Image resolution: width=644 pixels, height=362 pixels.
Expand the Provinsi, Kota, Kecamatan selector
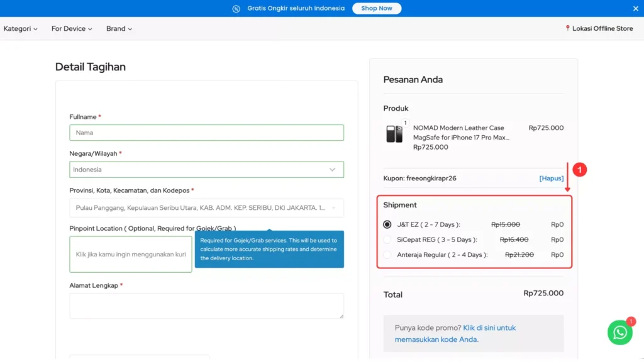coord(206,207)
